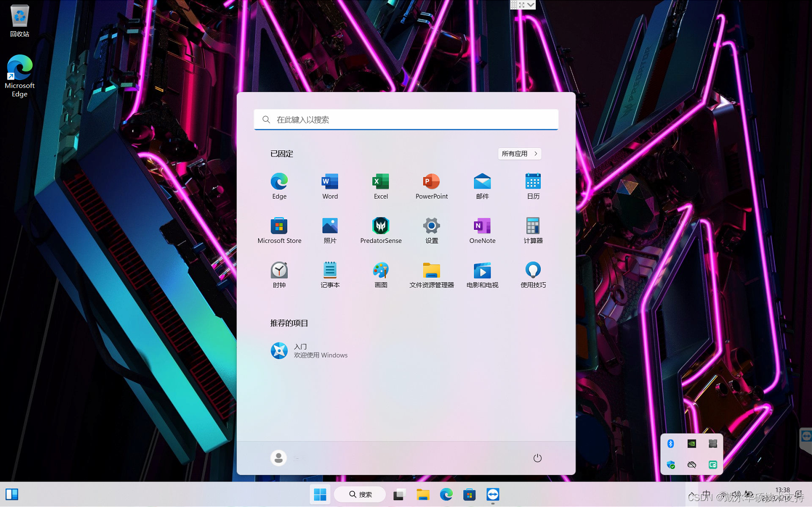Launch the 画图 paint app

[381, 275]
